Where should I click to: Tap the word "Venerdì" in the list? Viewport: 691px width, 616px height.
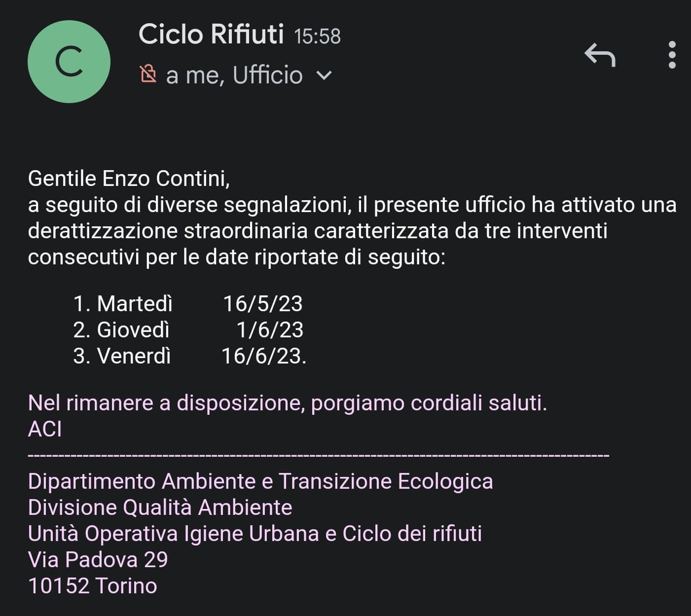134,356
